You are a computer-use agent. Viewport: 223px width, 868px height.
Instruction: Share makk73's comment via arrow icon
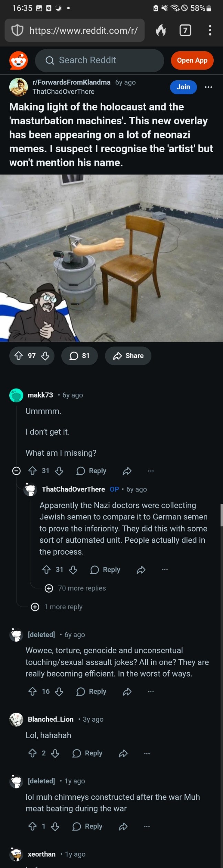pyautogui.click(x=127, y=471)
